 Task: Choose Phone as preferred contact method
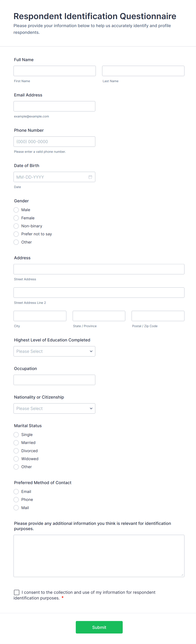(x=16, y=499)
